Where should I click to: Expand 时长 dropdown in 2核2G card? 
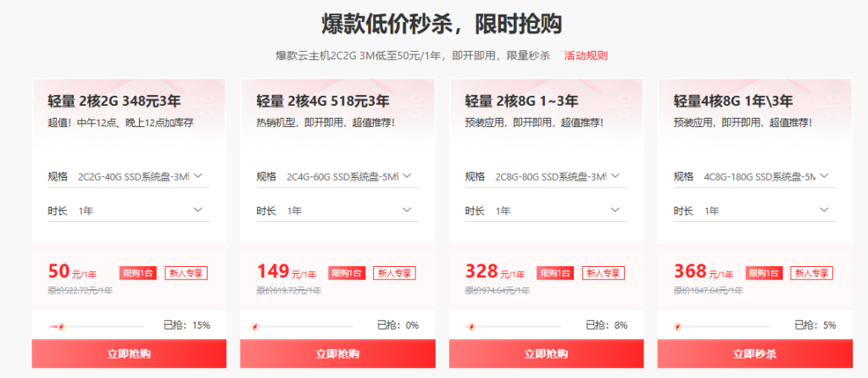(x=129, y=211)
